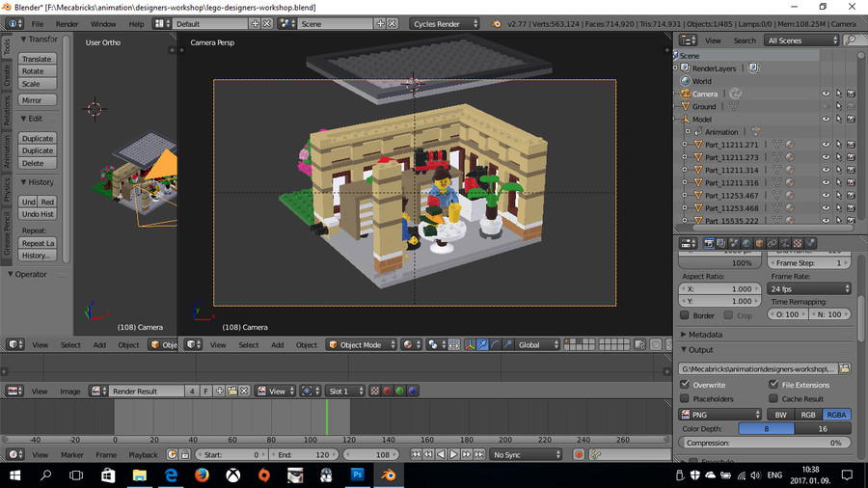Click the Rotate button in tool shelf
The width and height of the screenshot is (868, 488).
(37, 71)
